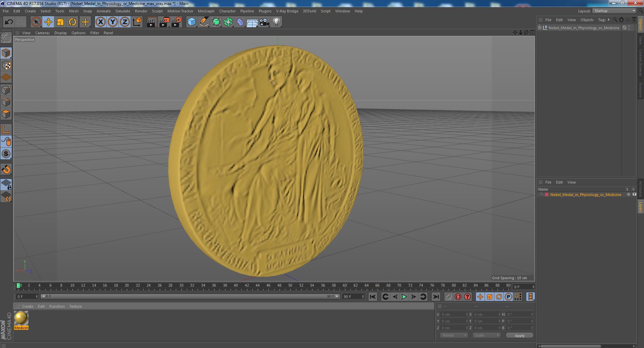
Task: Click the Apply button
Action: pyautogui.click(x=519, y=336)
